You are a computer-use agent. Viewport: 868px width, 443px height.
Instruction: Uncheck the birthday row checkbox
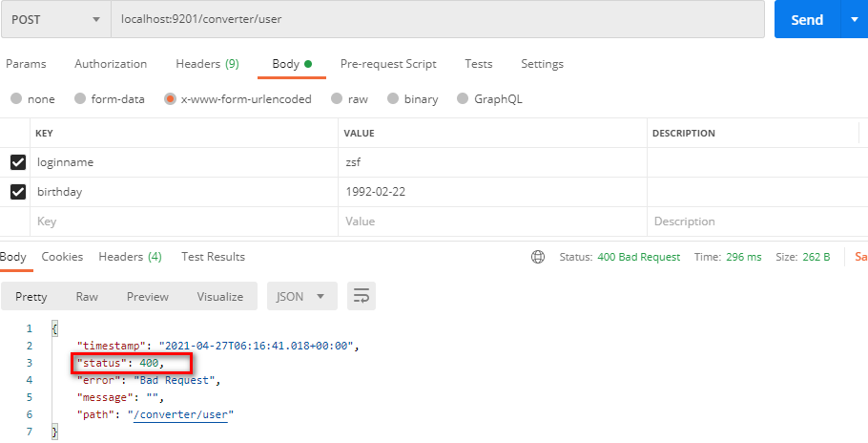point(18,192)
